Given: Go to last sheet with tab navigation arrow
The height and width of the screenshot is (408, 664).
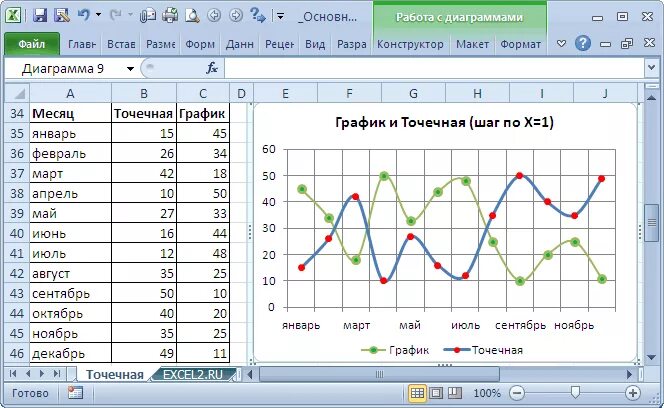Looking at the screenshot, I should coord(56,374).
